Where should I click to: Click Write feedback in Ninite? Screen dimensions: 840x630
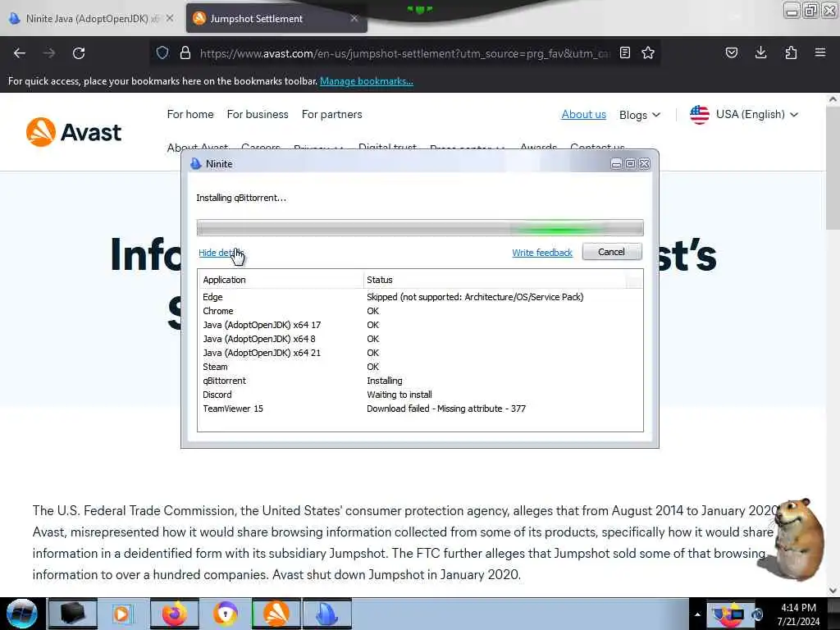[542, 253]
